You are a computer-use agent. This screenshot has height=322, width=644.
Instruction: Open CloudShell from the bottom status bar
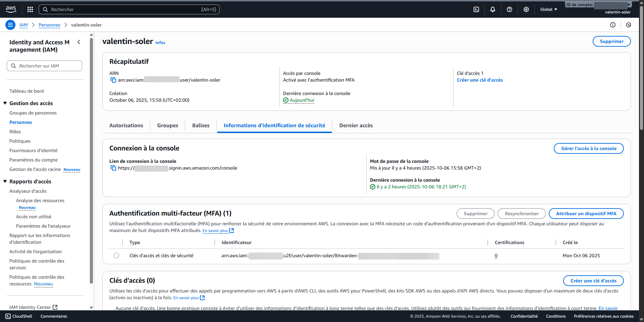(19, 316)
